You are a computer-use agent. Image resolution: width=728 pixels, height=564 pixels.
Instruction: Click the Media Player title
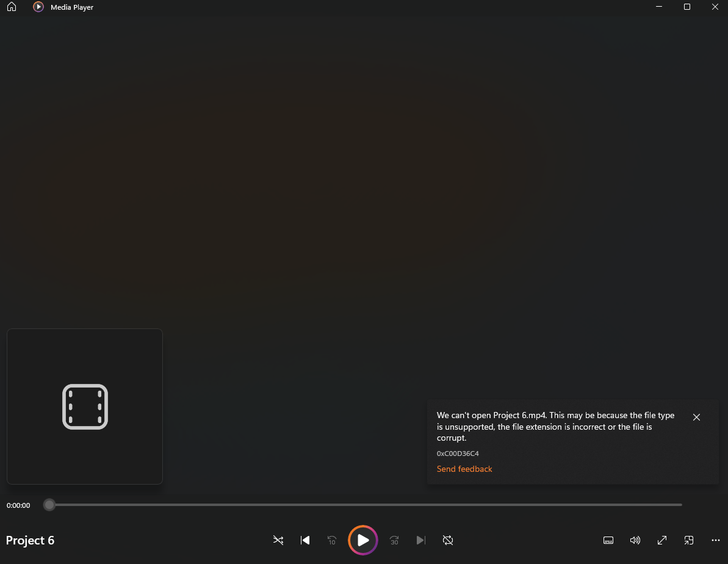click(x=71, y=7)
